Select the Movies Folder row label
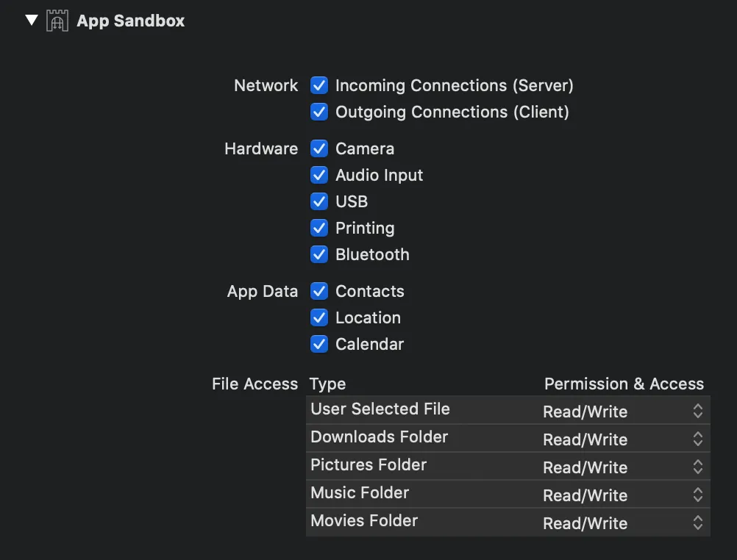 point(364,521)
